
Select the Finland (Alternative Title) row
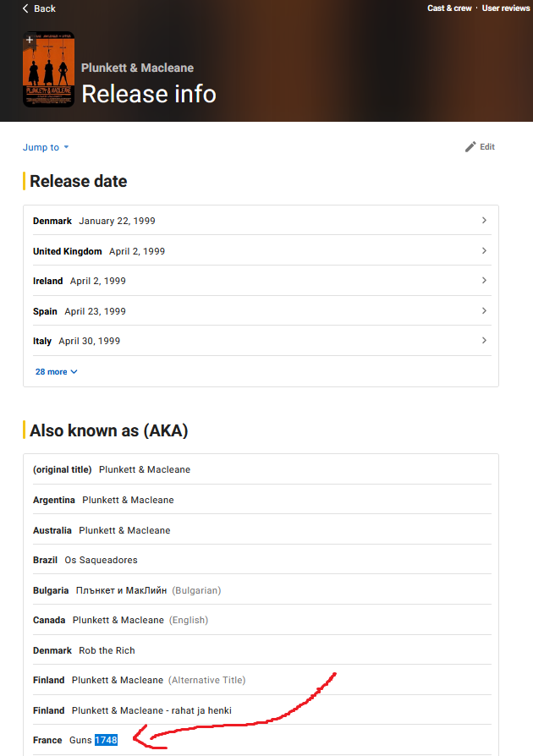pos(262,680)
